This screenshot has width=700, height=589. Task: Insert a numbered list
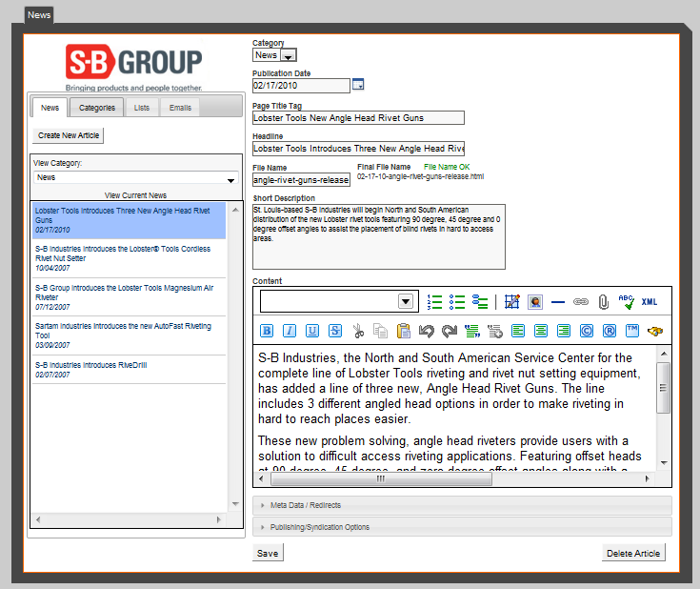(434, 302)
